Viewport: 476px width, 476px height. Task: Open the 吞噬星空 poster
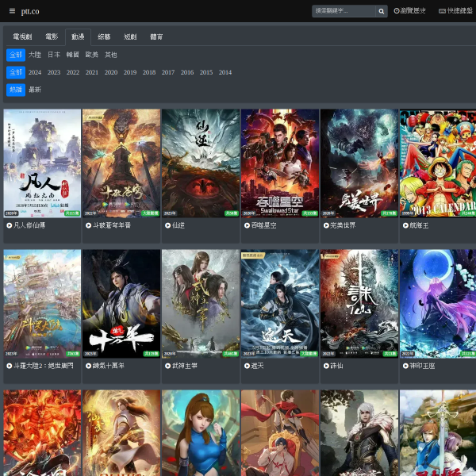280,163
